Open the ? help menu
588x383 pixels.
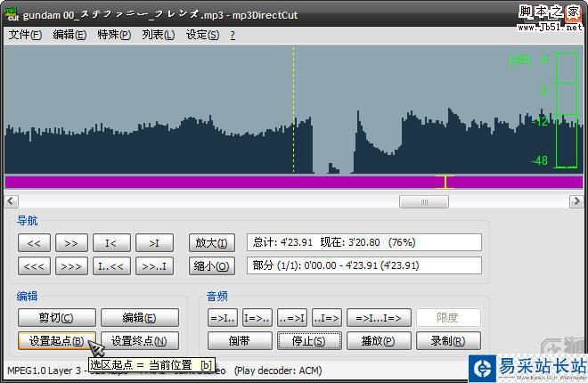coord(233,35)
